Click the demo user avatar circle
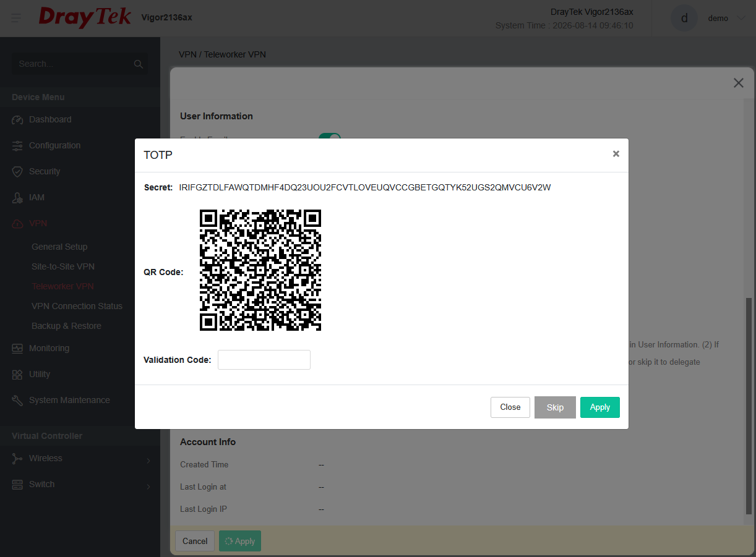This screenshot has width=756, height=557. click(x=684, y=19)
